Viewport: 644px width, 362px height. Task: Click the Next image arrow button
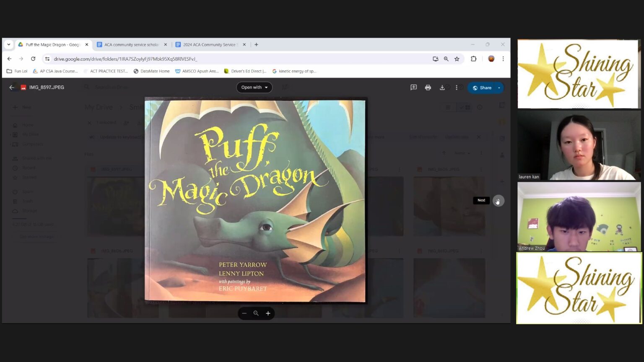(498, 201)
